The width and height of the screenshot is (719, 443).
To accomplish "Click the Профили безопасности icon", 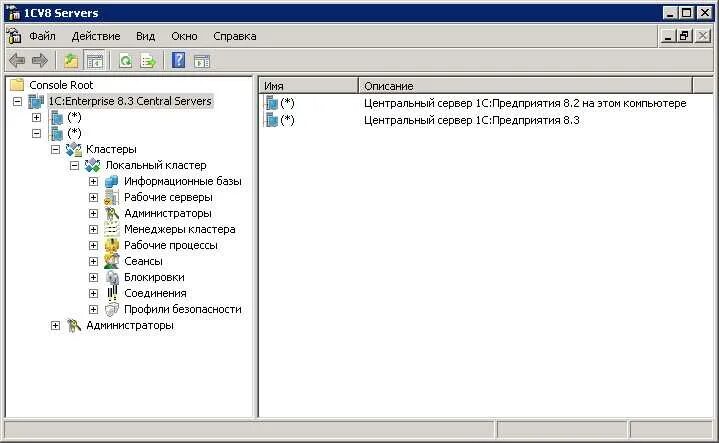I will point(111,309).
